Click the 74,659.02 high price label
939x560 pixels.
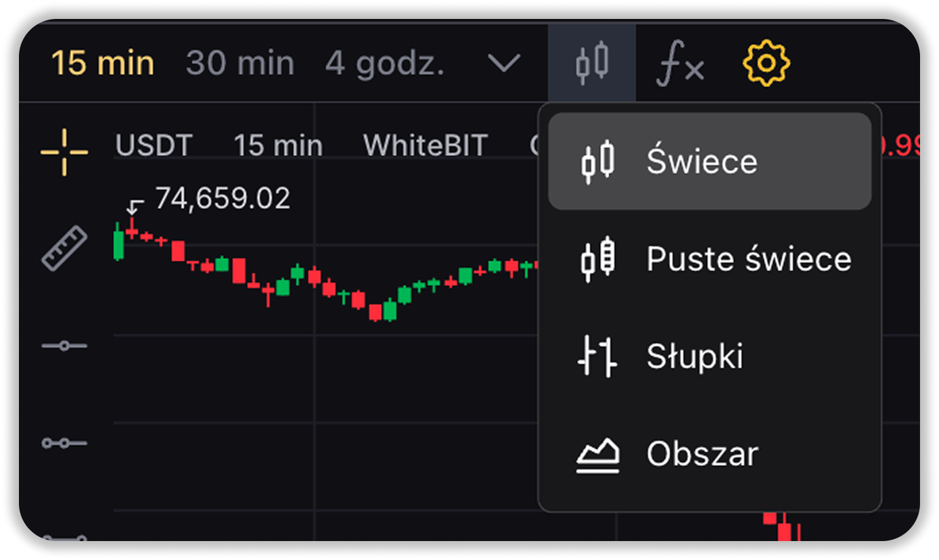(223, 199)
